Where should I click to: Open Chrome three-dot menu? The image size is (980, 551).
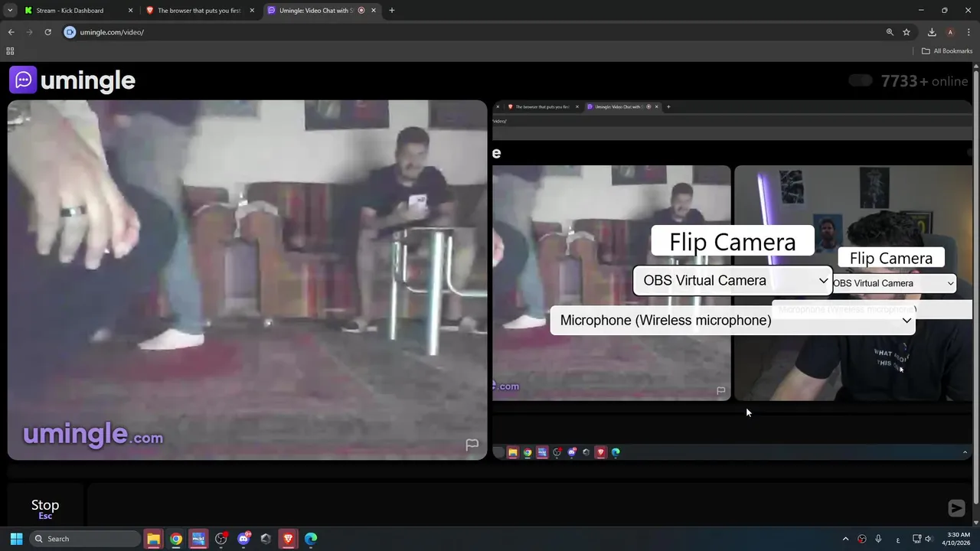click(969, 32)
